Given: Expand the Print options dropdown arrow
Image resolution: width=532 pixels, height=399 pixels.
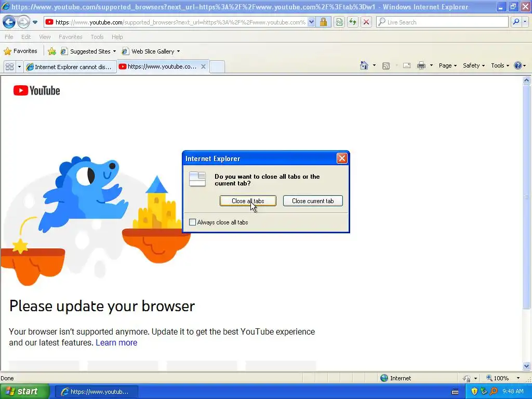Looking at the screenshot, I should pos(431,65).
